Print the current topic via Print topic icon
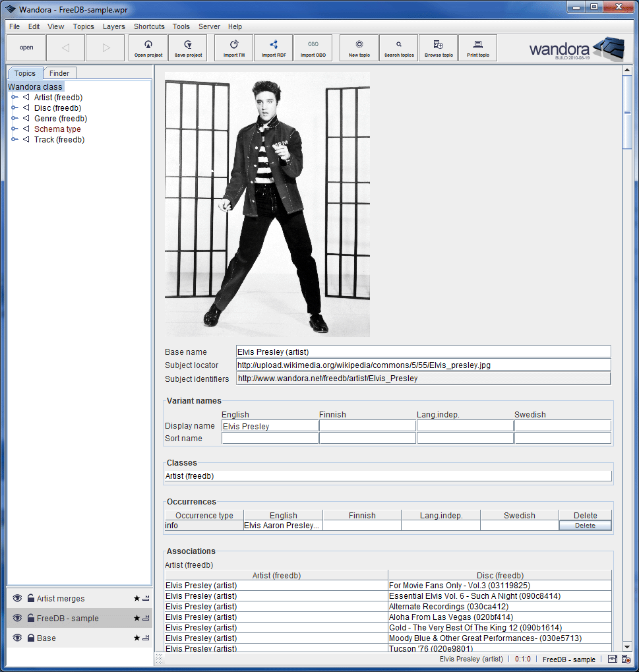 [477, 47]
